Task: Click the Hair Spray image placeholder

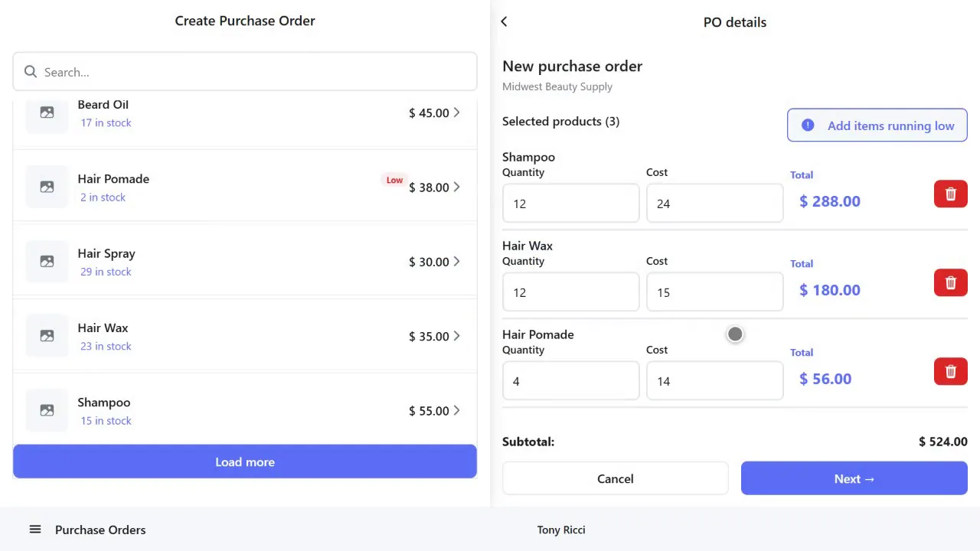Action: click(47, 261)
